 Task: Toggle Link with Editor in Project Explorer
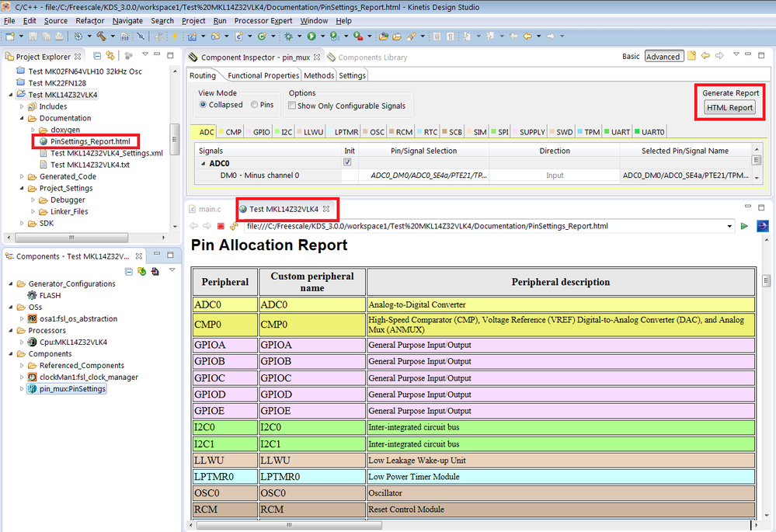[x=110, y=56]
